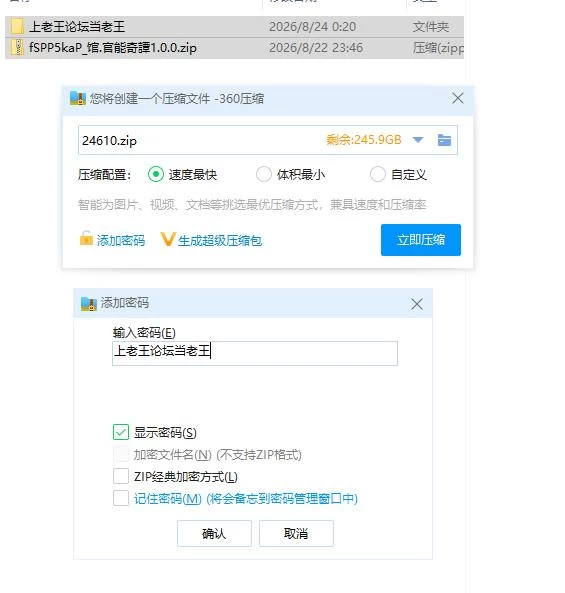This screenshot has width=565, height=593.
Task: Select the 自定义 compression option
Action: coord(377,174)
